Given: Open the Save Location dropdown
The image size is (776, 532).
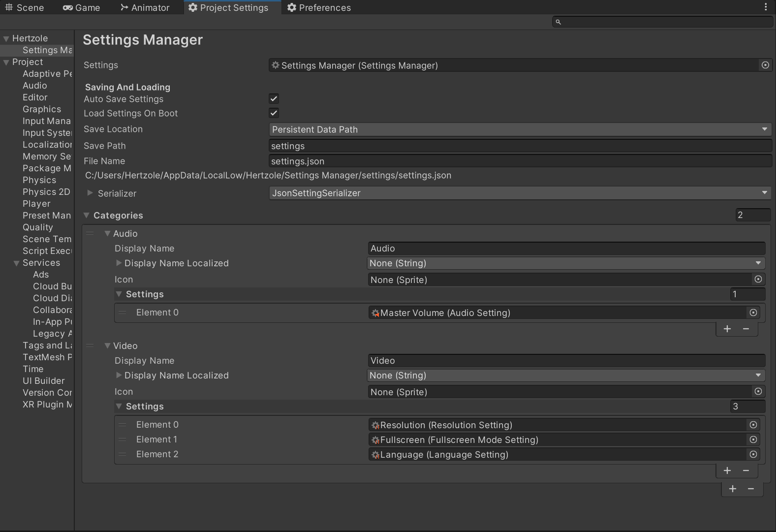Looking at the screenshot, I should pyautogui.click(x=520, y=129).
